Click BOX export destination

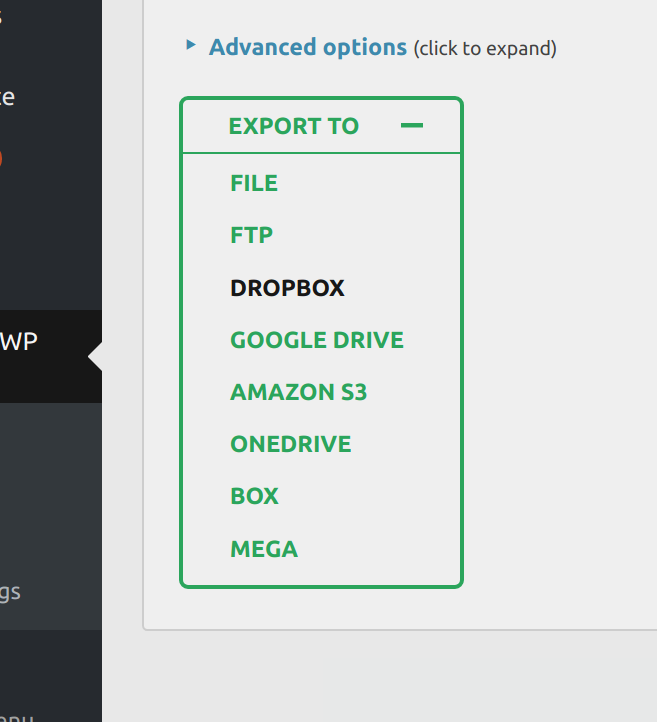(254, 496)
